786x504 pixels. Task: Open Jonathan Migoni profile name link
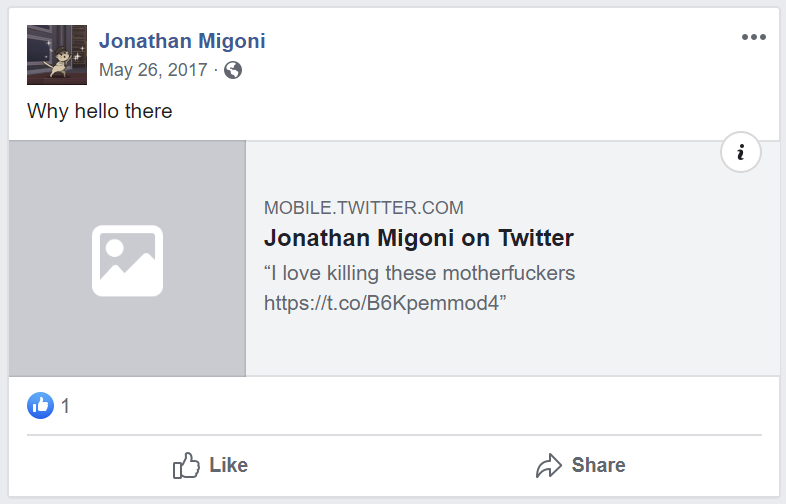(182, 41)
